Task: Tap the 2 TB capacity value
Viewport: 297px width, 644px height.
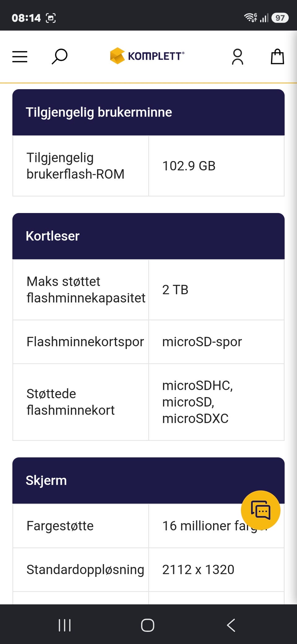Action: click(x=175, y=290)
